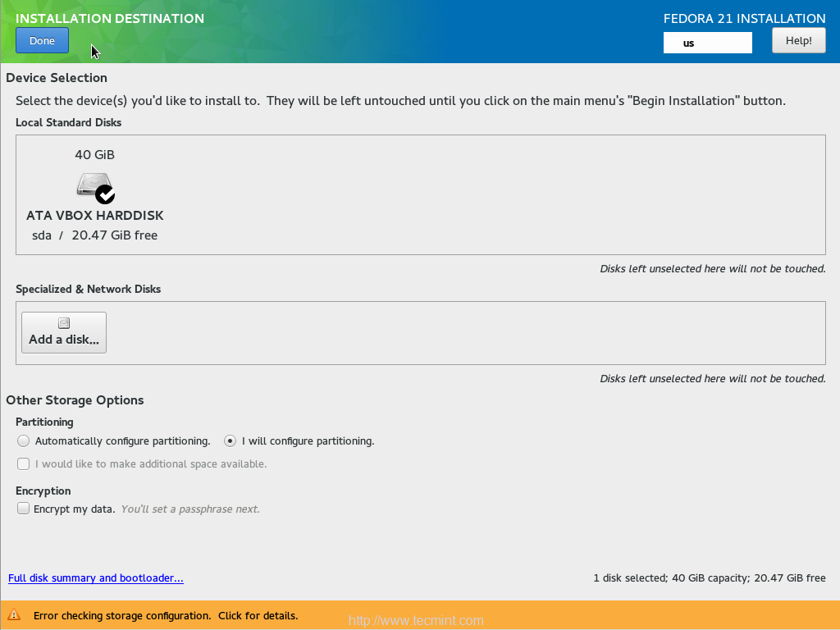The image size is (840, 630).
Task: Open the Help! button
Action: coord(798,41)
